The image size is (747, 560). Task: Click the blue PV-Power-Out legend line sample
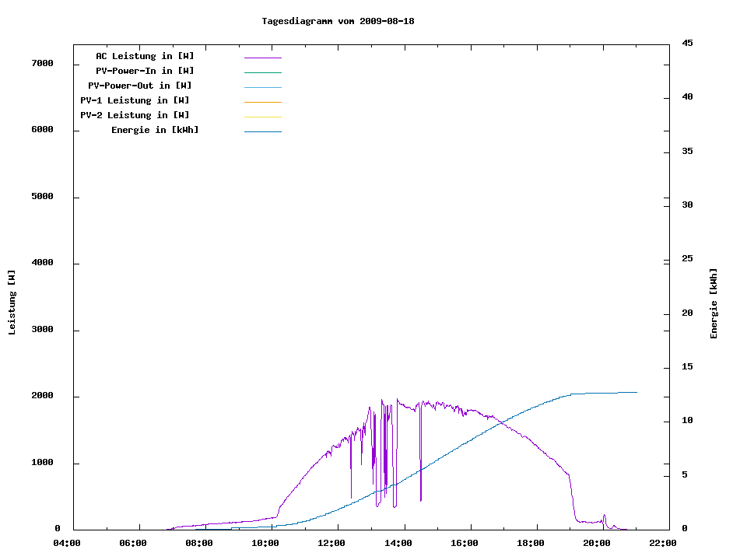[262, 87]
